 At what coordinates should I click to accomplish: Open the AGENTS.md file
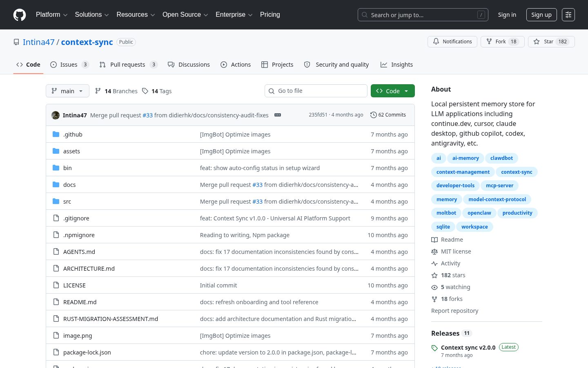[x=79, y=252]
